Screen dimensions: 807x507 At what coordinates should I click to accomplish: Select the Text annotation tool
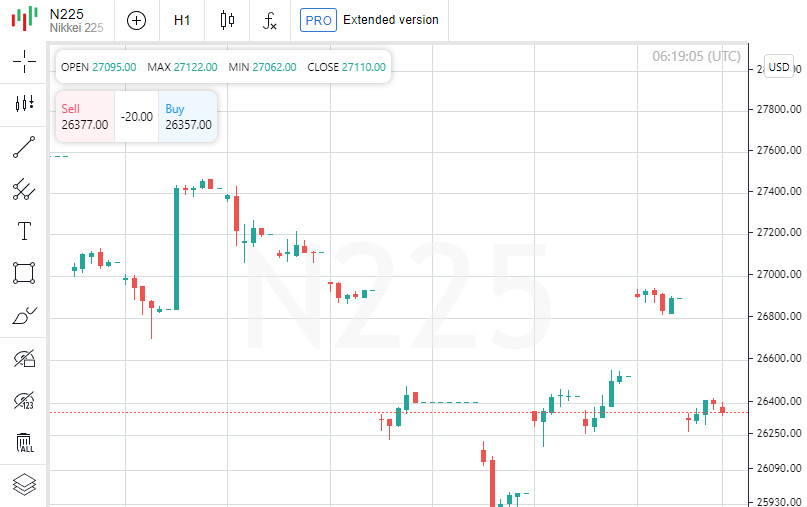(x=24, y=231)
